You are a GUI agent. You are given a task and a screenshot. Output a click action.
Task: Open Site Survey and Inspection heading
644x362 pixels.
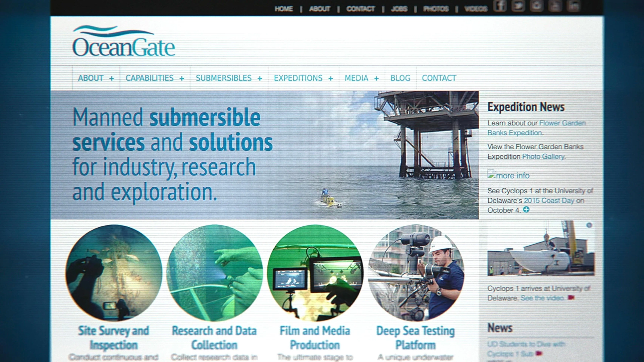point(114,338)
